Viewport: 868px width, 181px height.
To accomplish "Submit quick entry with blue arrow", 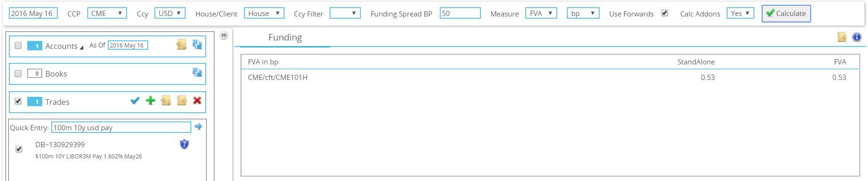I will 198,127.
